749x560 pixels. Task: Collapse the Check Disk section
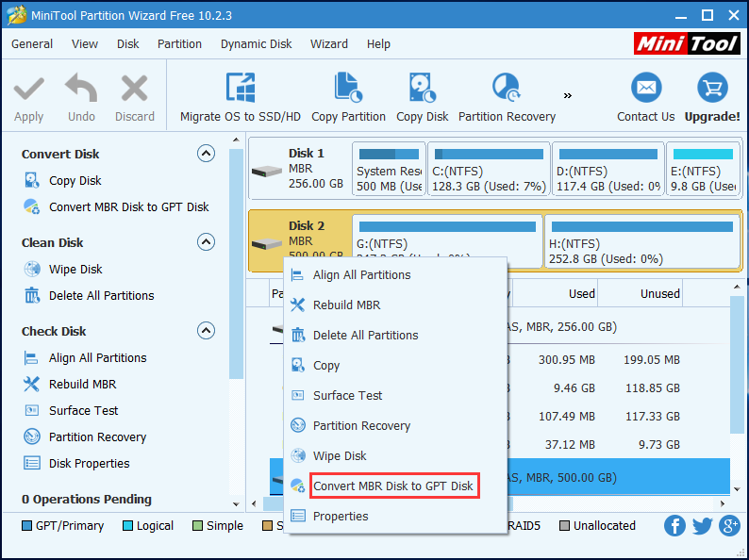(206, 330)
